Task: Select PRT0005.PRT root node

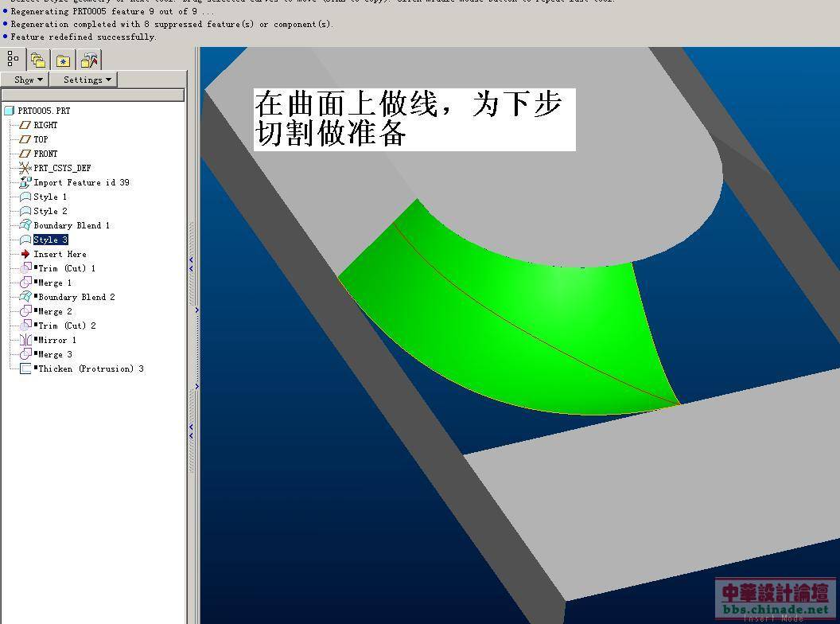Action: (44, 111)
